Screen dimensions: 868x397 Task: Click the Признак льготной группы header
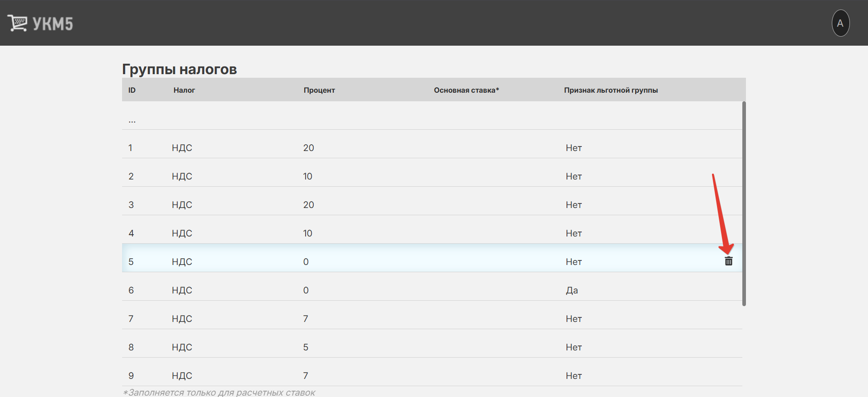611,90
